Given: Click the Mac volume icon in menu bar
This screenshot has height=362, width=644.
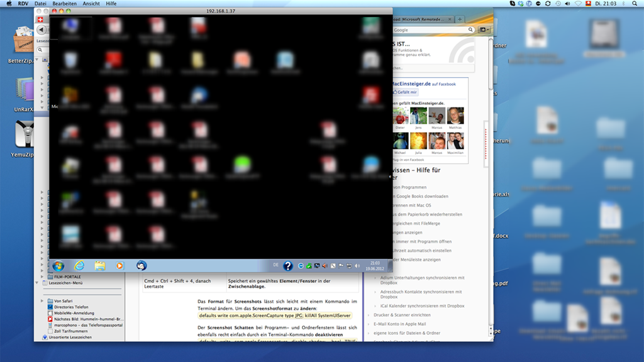Looking at the screenshot, I should click(568, 3).
